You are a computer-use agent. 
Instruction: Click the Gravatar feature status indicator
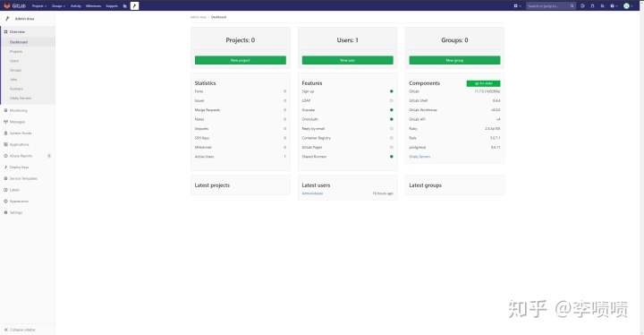(392, 110)
